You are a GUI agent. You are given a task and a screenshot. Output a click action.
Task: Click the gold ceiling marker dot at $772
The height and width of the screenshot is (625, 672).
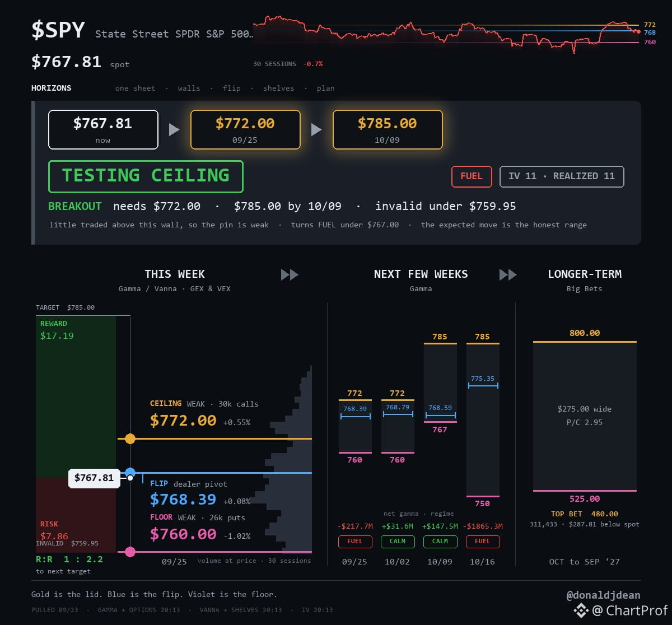(130, 439)
